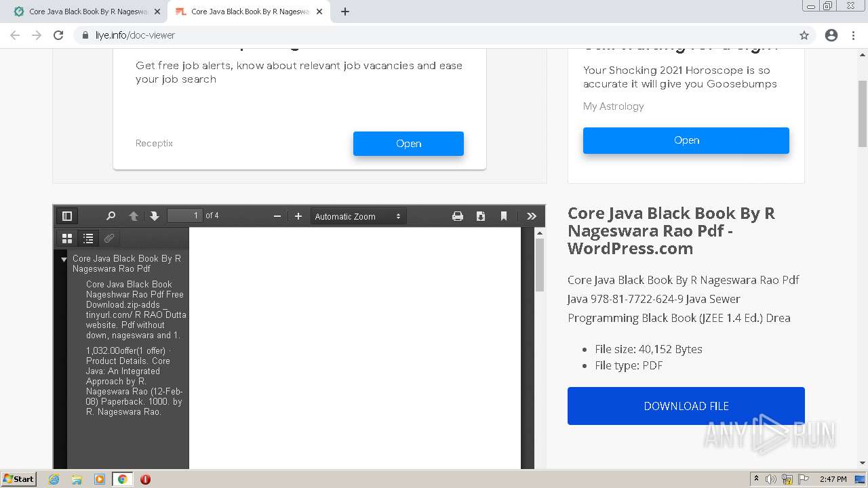
Task: Click the PDF viewer vertical scrollbar
Action: pyautogui.click(x=540, y=264)
